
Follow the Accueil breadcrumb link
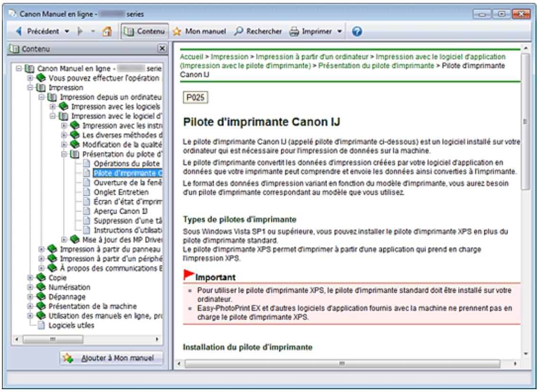[x=192, y=57]
